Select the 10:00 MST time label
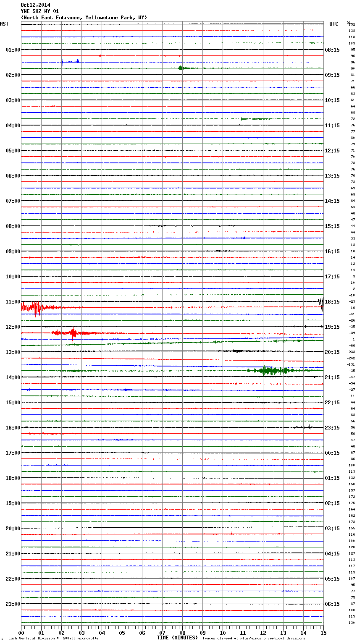Viewport: 357px width, 644px height. pos(13,277)
